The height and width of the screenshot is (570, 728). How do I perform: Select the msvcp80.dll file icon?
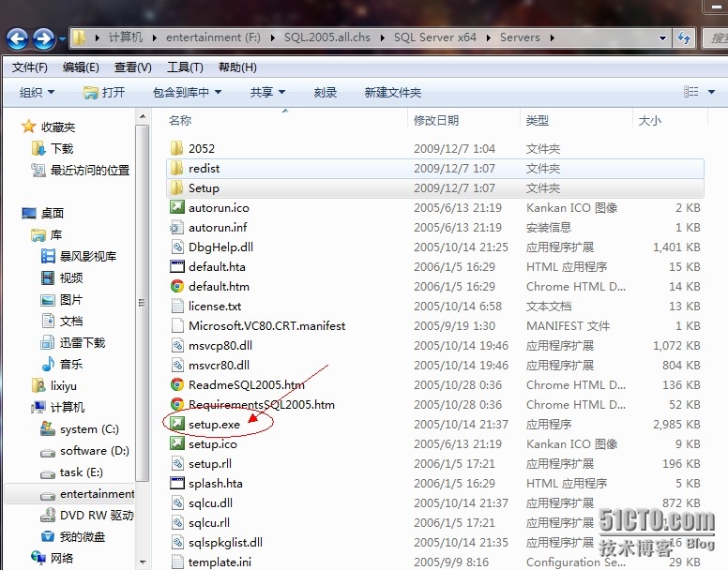click(177, 346)
